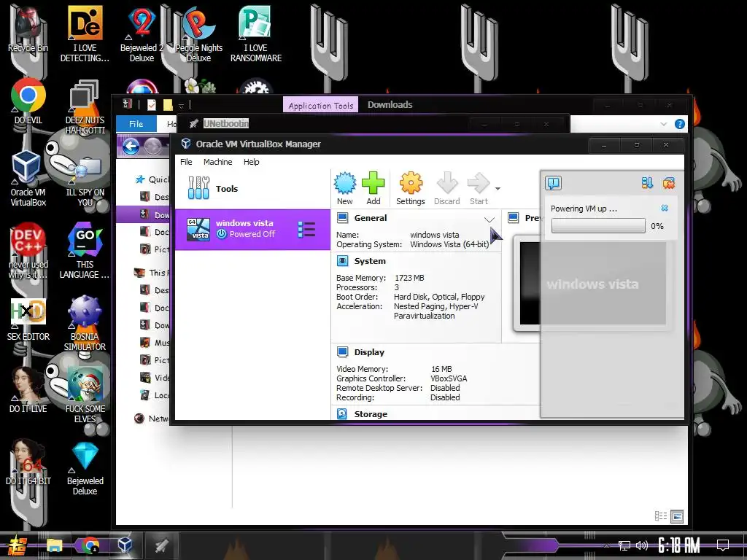Open the windows vista VM list menu icon

point(306,229)
